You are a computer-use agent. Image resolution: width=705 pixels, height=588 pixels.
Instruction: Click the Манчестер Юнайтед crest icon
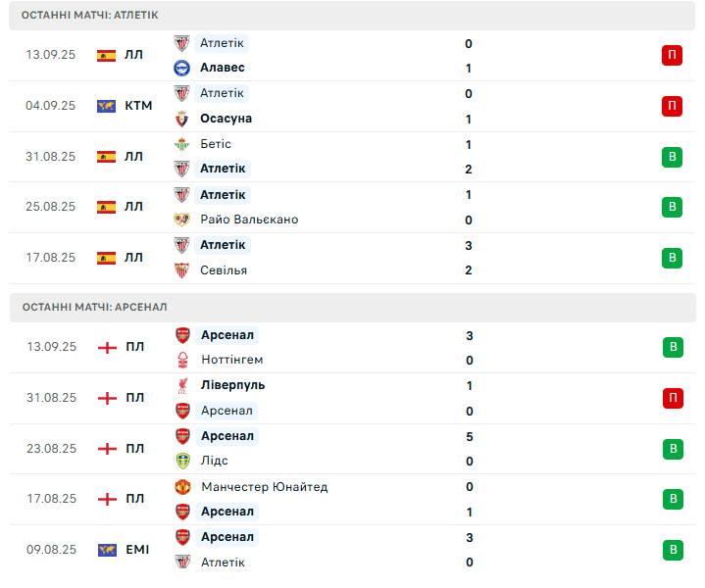pos(182,487)
